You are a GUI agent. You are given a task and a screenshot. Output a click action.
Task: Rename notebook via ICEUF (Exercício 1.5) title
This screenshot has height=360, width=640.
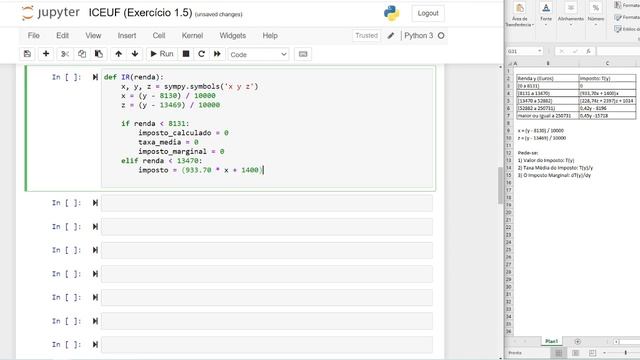(140, 13)
